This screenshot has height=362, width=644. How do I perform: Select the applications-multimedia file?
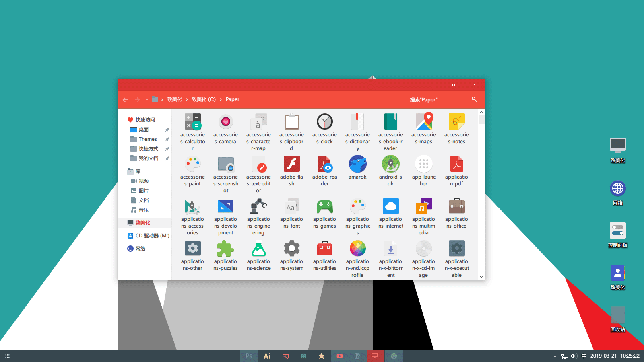tap(423, 216)
